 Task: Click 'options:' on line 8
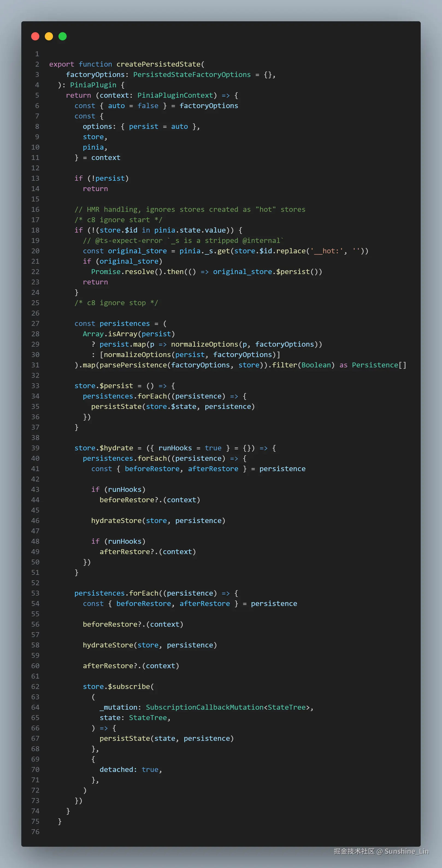[x=99, y=127]
